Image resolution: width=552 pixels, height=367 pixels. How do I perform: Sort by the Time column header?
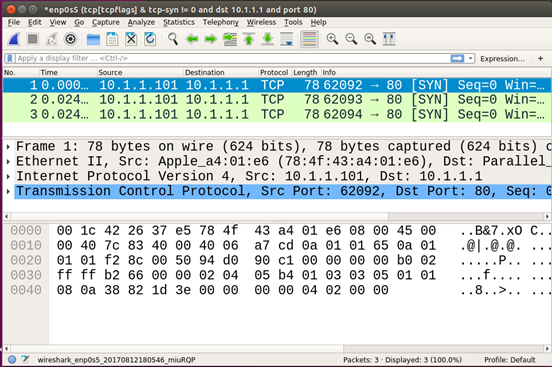(x=68, y=72)
